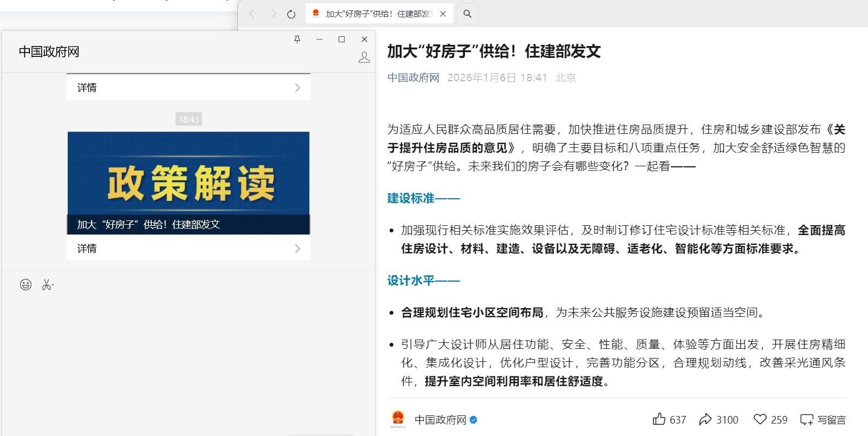Go forward in the article browser

(274, 14)
